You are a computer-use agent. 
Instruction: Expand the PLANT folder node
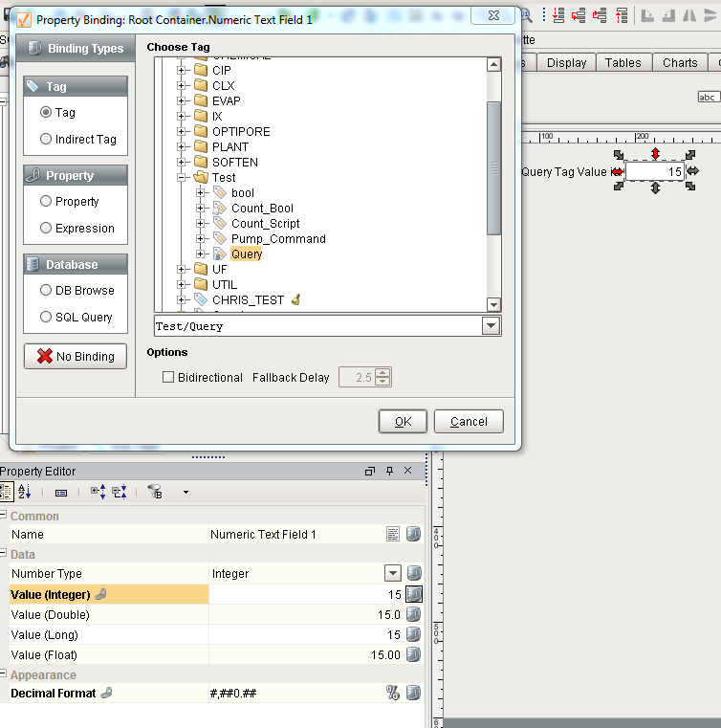click(x=181, y=146)
